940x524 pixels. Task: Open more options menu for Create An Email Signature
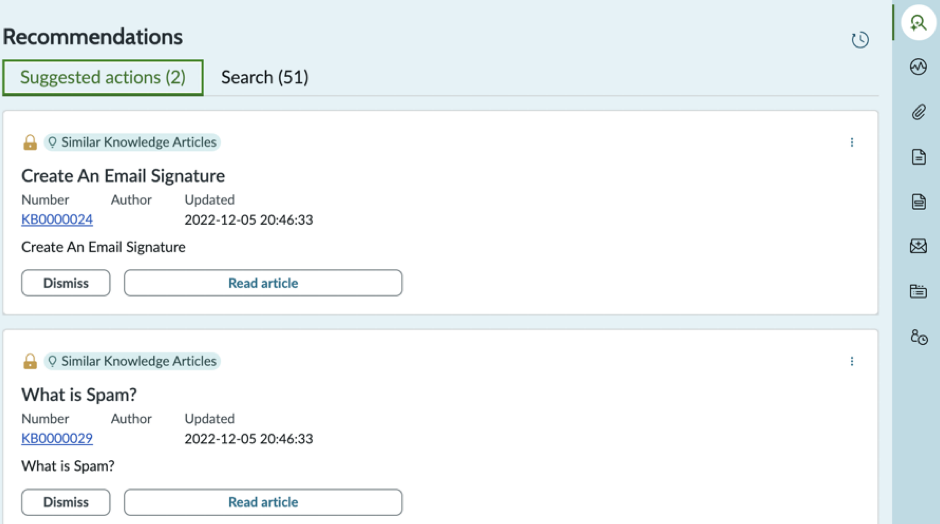pyautogui.click(x=852, y=142)
